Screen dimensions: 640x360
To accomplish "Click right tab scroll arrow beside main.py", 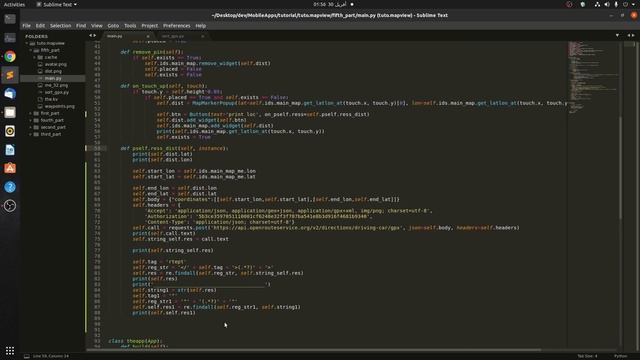I will [95, 36].
